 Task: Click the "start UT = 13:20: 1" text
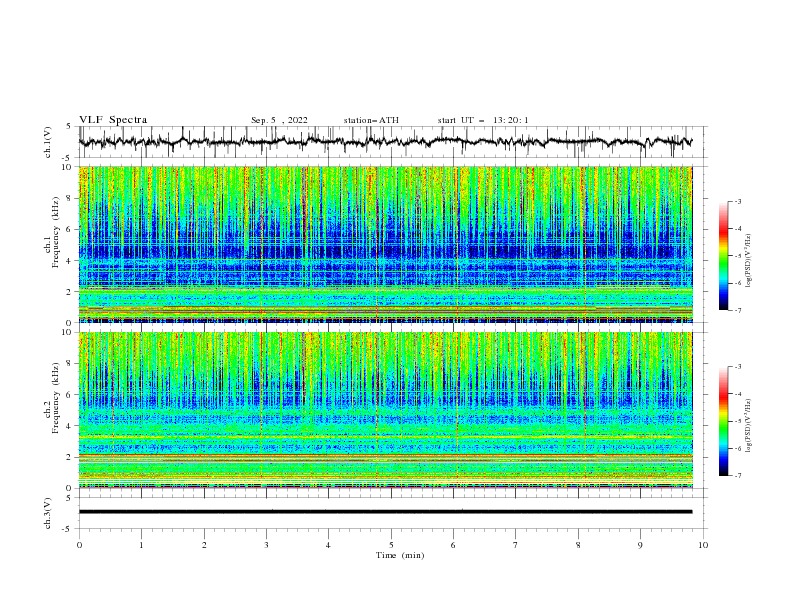(483, 120)
